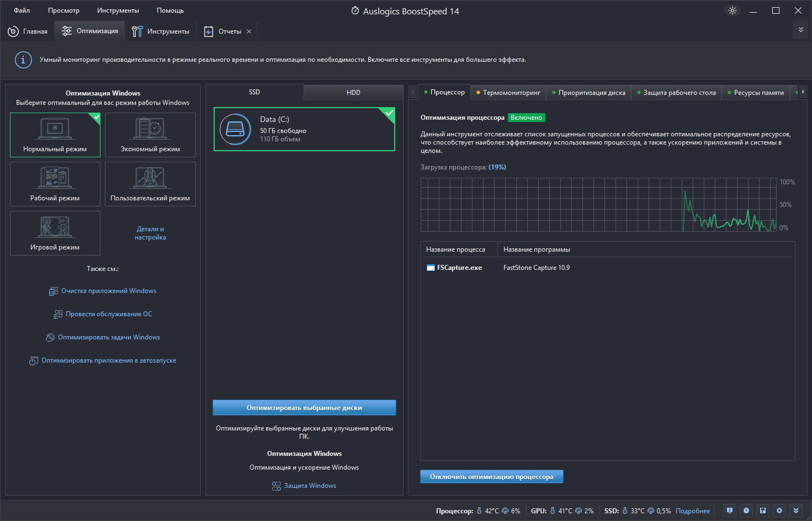Viewport: 812px width, 521px height.
Task: Open the Ресурсы памяти tab
Action: (756, 93)
